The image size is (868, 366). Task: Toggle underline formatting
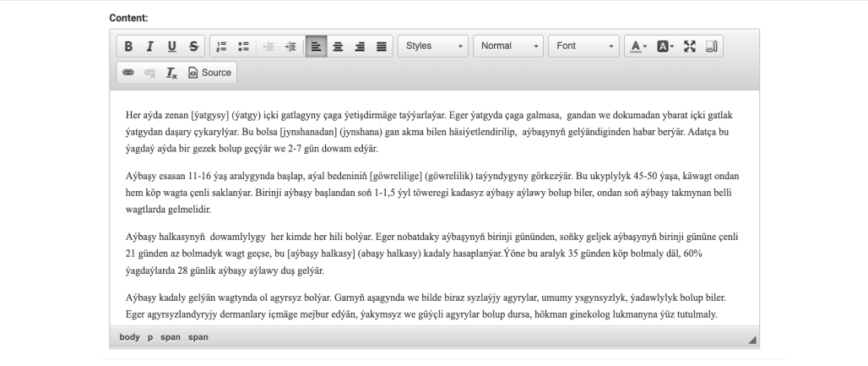point(172,46)
